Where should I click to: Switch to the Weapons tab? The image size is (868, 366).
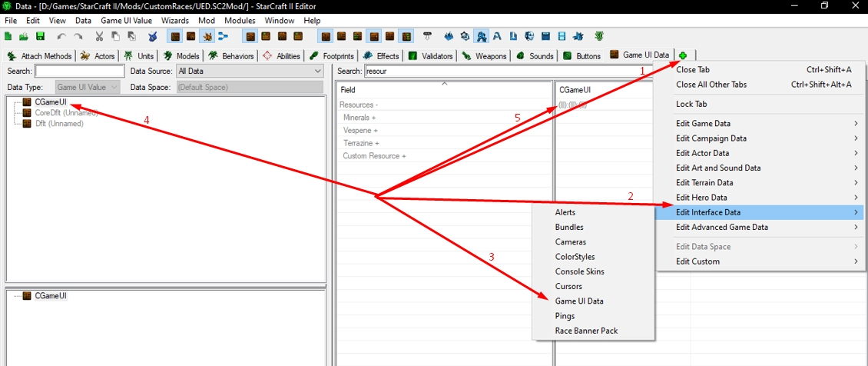[x=485, y=56]
